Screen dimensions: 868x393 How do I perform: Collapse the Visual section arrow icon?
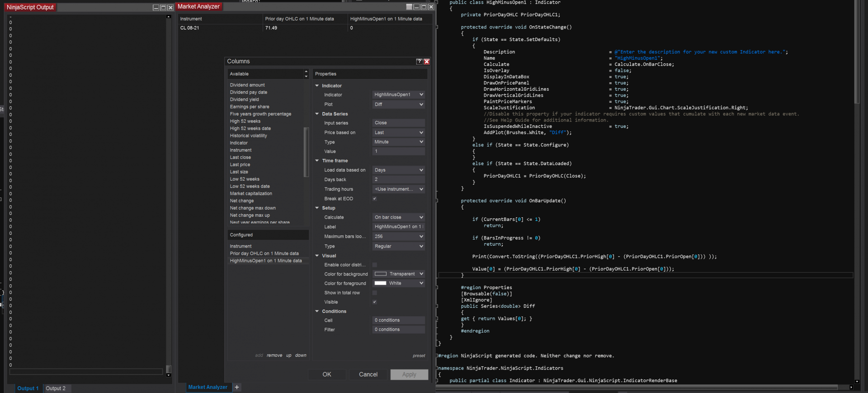pyautogui.click(x=317, y=256)
